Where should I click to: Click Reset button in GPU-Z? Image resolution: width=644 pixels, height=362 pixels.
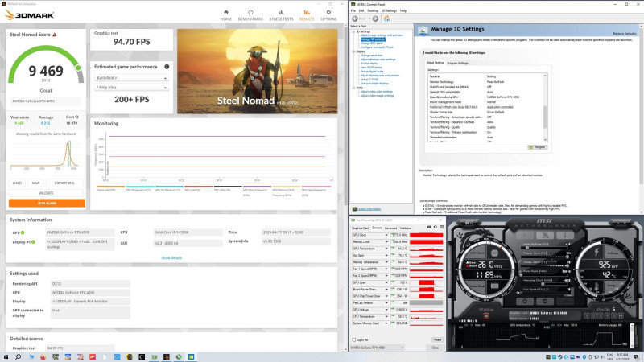437,339
